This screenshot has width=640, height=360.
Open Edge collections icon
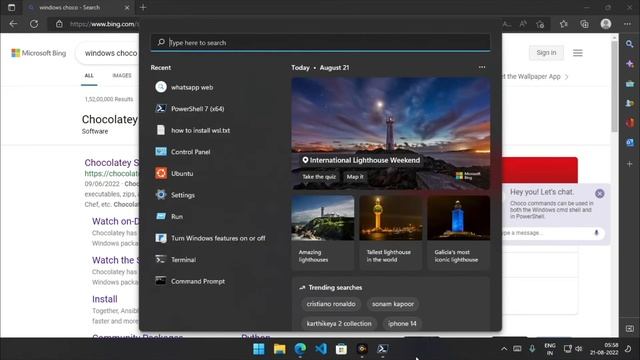pyautogui.click(x=584, y=24)
